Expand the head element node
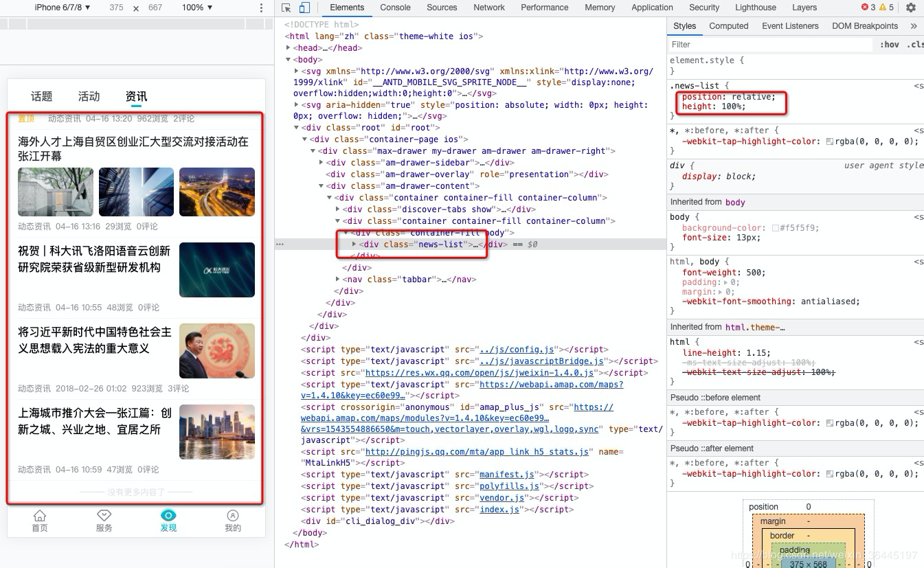924x568 pixels. point(289,48)
